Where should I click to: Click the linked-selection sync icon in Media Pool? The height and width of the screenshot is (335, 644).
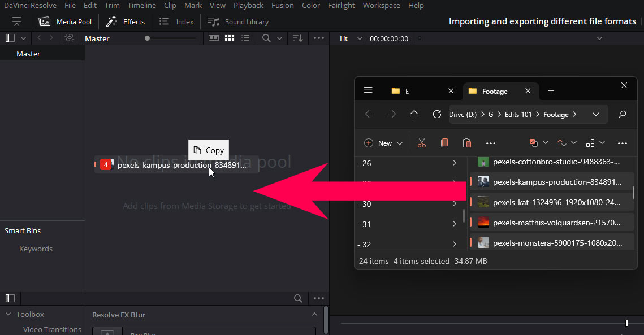[x=70, y=38]
